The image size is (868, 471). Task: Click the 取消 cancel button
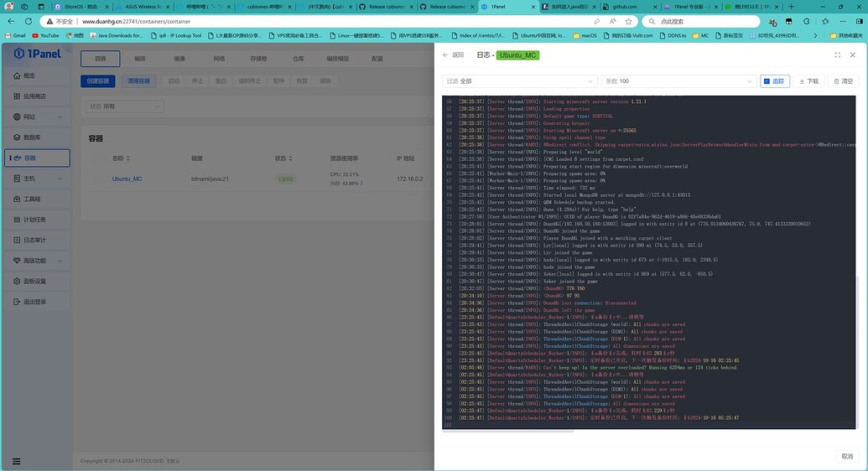click(846, 457)
